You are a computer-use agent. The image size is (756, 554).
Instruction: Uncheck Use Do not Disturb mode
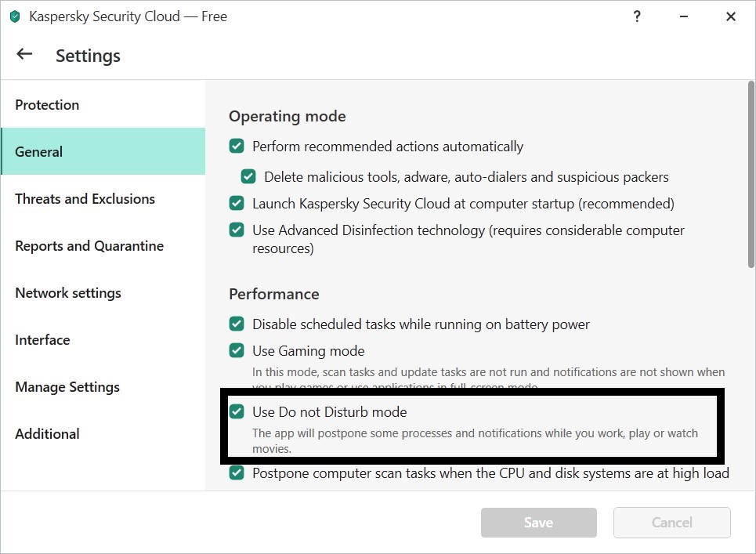(x=237, y=412)
